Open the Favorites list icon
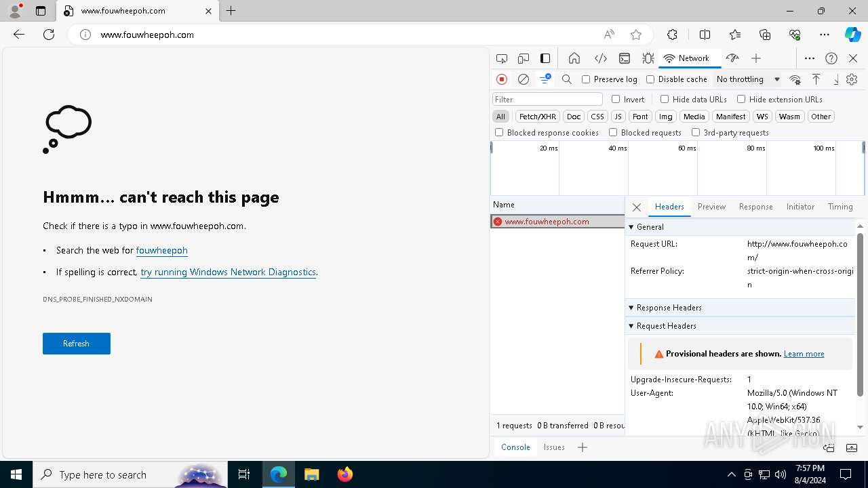This screenshot has height=488, width=868. pyautogui.click(x=735, y=35)
